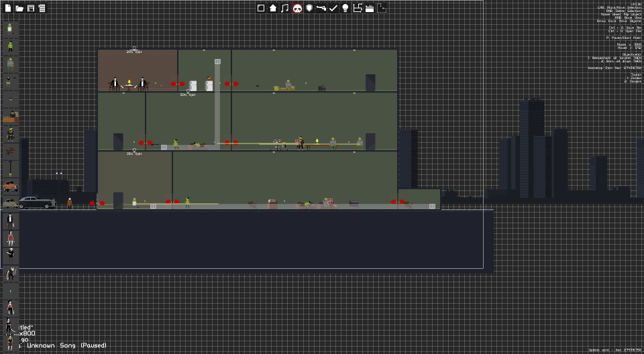644x354 pixels.
Task: Pick the red-top woman with bag
Action: [10, 308]
